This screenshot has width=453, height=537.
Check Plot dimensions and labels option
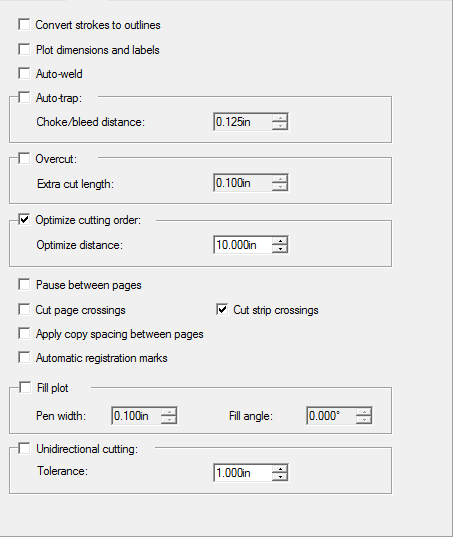click(x=24, y=49)
